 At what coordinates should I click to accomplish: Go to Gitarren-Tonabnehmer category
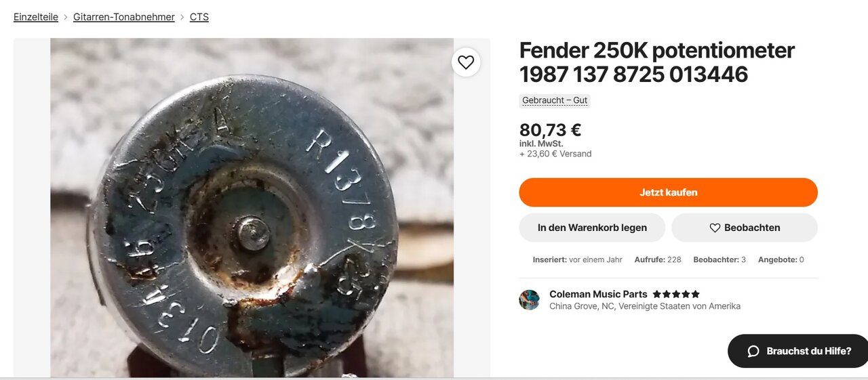tap(124, 17)
